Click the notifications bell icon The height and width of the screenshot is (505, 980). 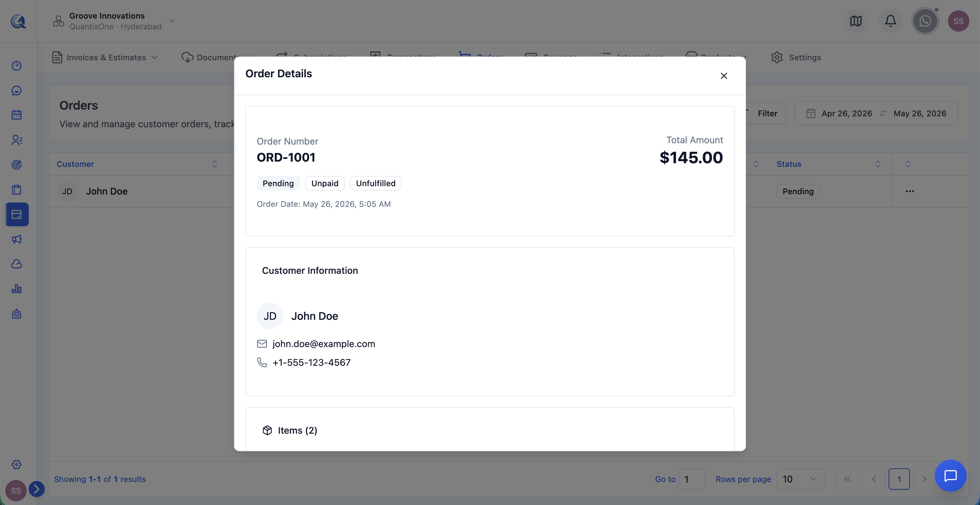pyautogui.click(x=890, y=21)
